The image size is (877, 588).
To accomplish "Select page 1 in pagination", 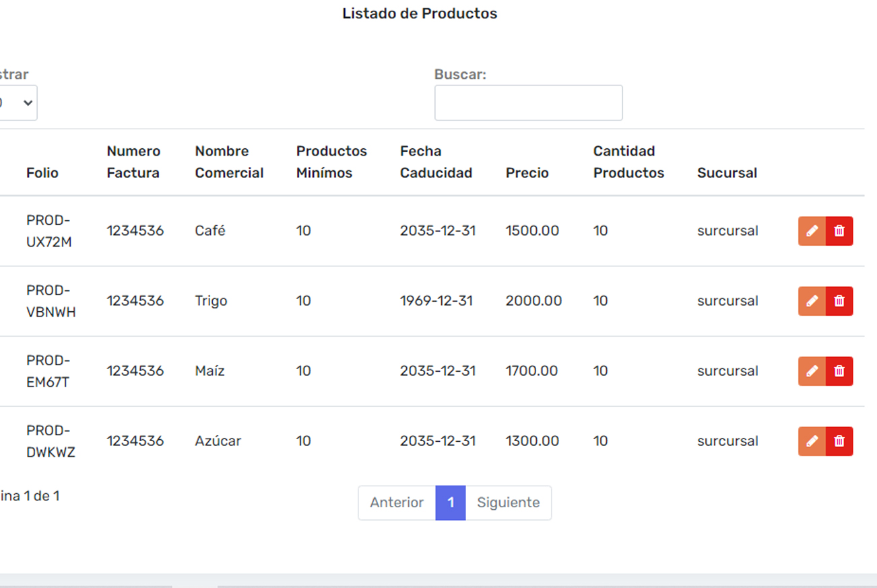I will [x=451, y=503].
